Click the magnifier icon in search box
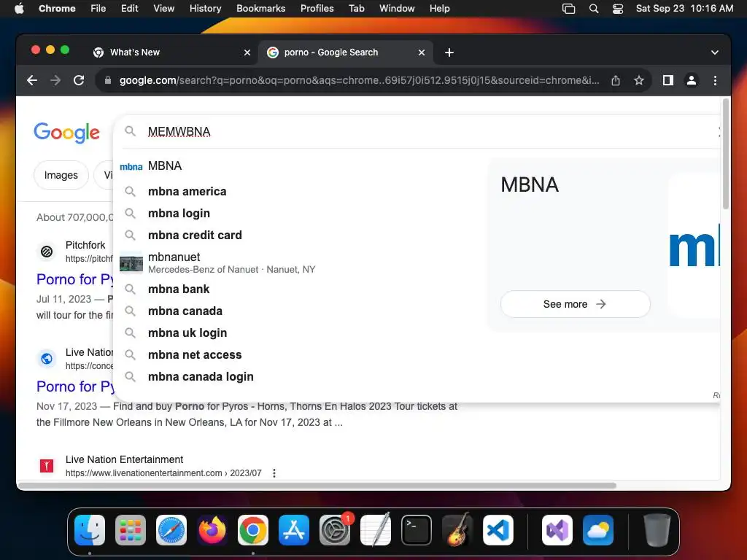 (130, 131)
